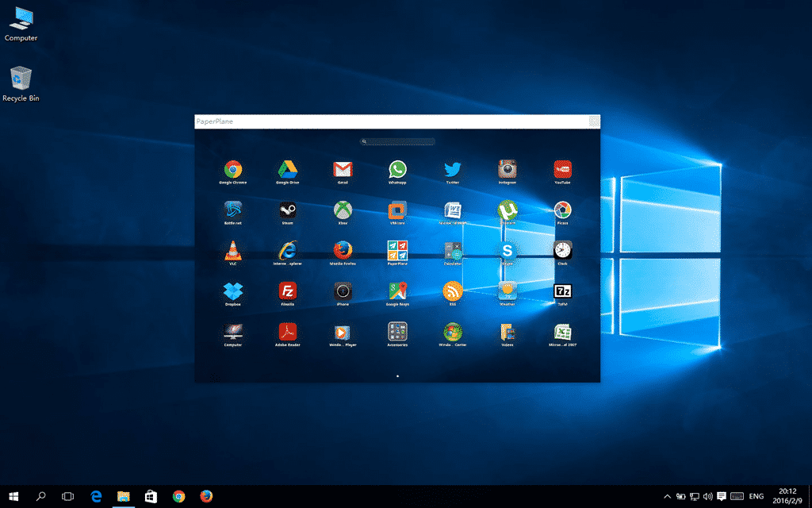Toggle Task View on the taskbar
This screenshot has width=812, height=508.
(x=68, y=496)
